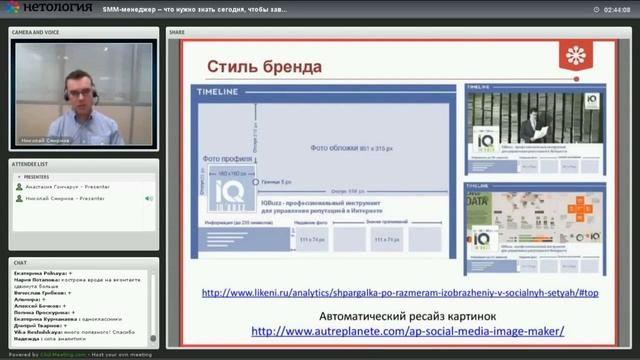Click the speaker icon next to Николай Смирнов

tap(149, 198)
